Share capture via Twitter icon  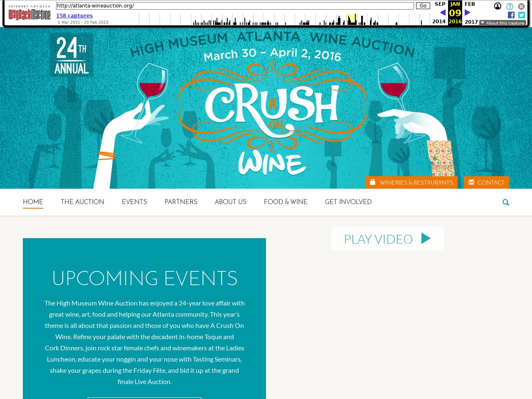coord(522,15)
